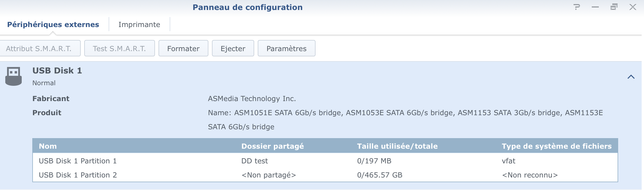Click the Test S.M.A.R.T. button
644x191 pixels.
(119, 48)
